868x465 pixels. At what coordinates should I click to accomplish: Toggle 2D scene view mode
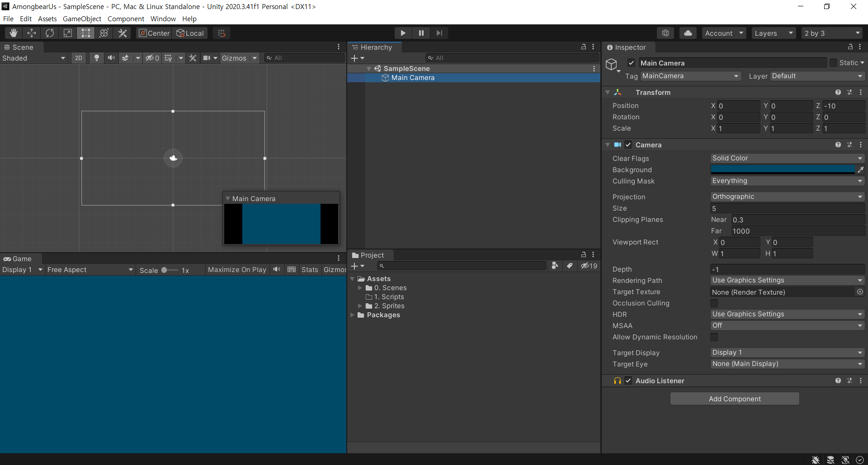[x=79, y=58]
